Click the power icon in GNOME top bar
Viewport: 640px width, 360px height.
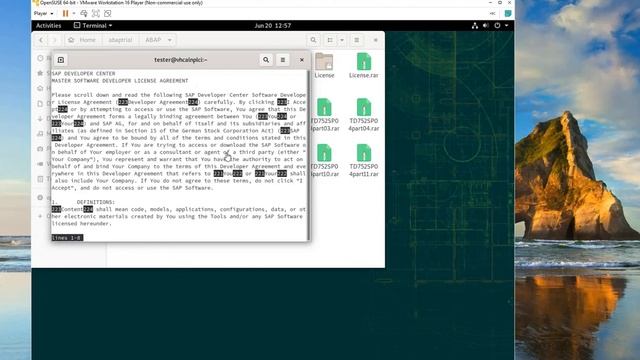497,25
